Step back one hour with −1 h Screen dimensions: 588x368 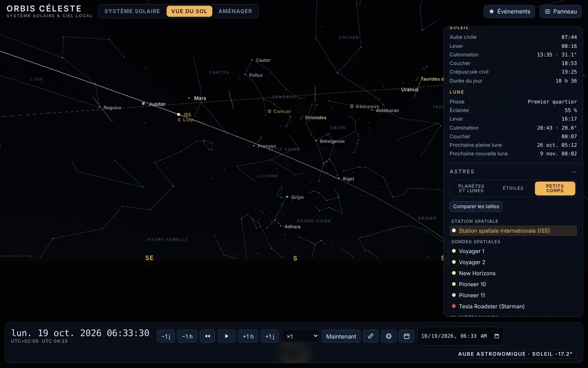click(187, 336)
